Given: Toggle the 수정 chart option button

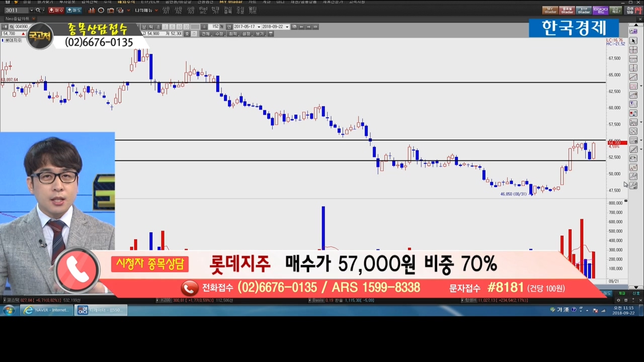Looking at the screenshot, I should 219,34.
